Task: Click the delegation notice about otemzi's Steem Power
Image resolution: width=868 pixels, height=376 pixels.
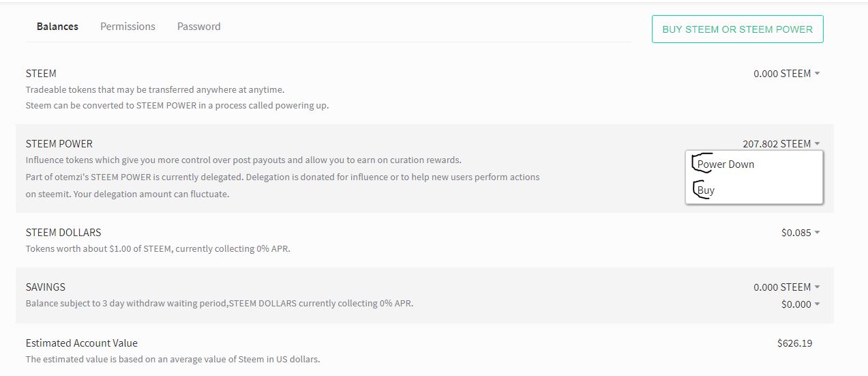Action: tap(282, 177)
